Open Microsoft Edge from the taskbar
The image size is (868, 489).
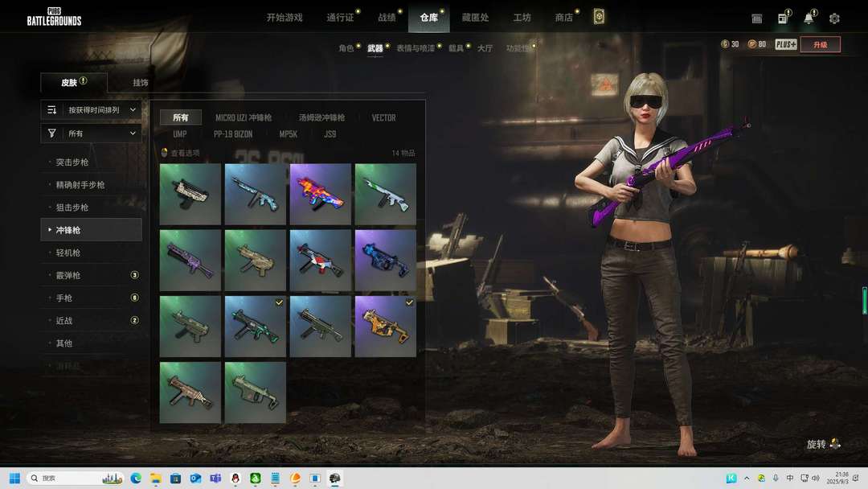coord(136,478)
